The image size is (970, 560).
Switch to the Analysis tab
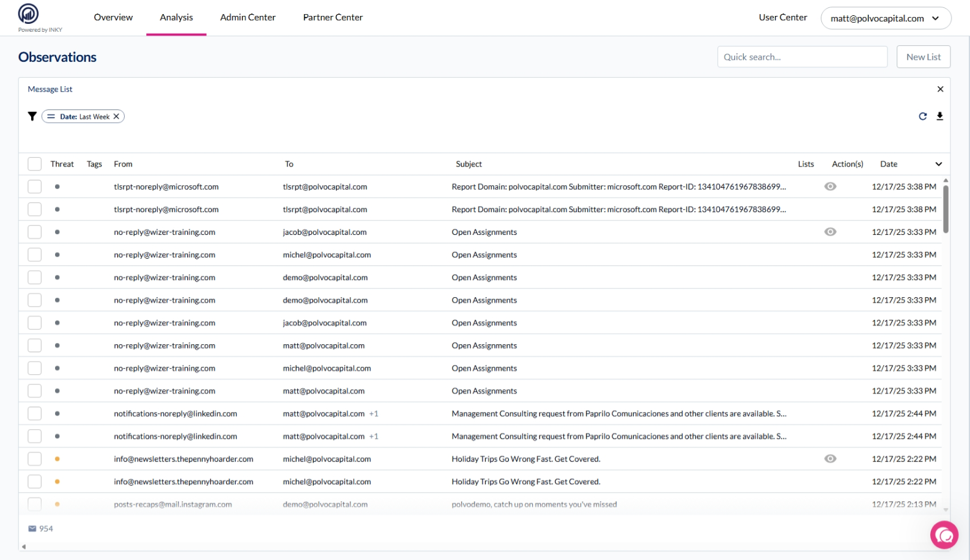click(x=176, y=17)
